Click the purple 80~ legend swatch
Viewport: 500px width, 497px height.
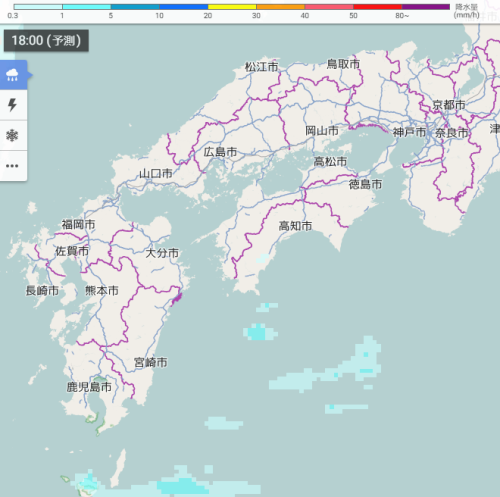coord(426,7)
